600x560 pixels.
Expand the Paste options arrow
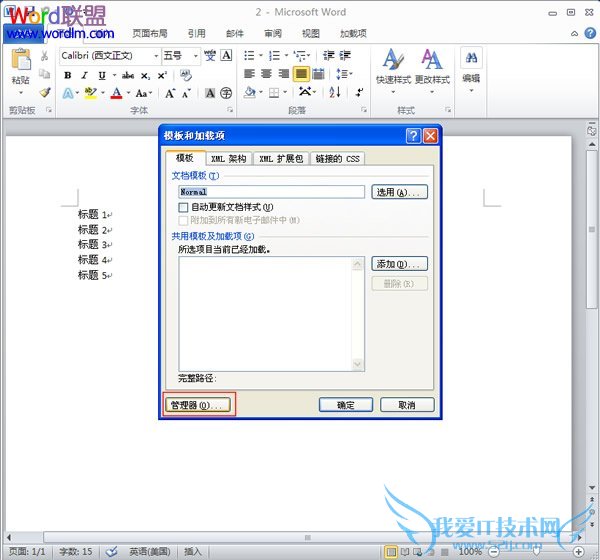click(x=21, y=93)
